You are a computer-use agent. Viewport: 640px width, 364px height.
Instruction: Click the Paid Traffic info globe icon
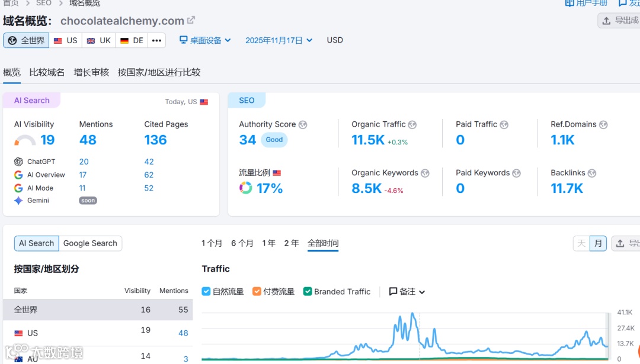click(504, 125)
